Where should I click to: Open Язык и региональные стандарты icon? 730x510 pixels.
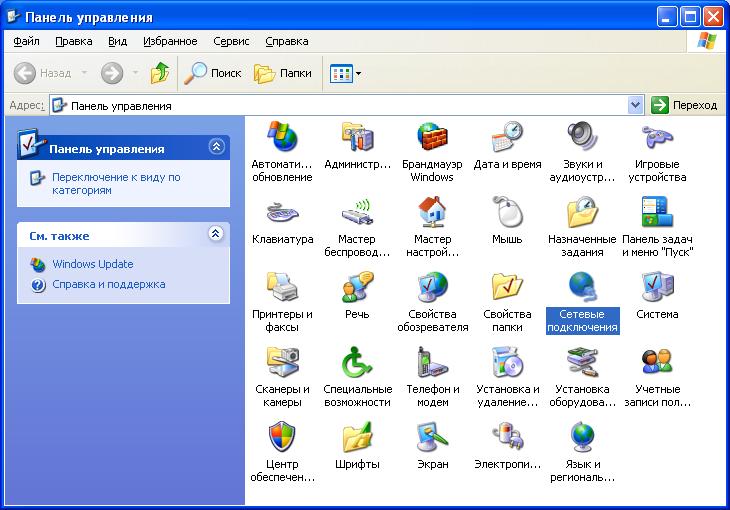(x=582, y=436)
